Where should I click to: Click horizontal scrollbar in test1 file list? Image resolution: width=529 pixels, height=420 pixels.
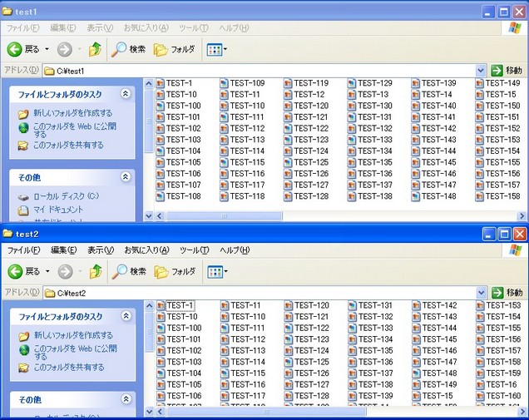tap(333, 215)
